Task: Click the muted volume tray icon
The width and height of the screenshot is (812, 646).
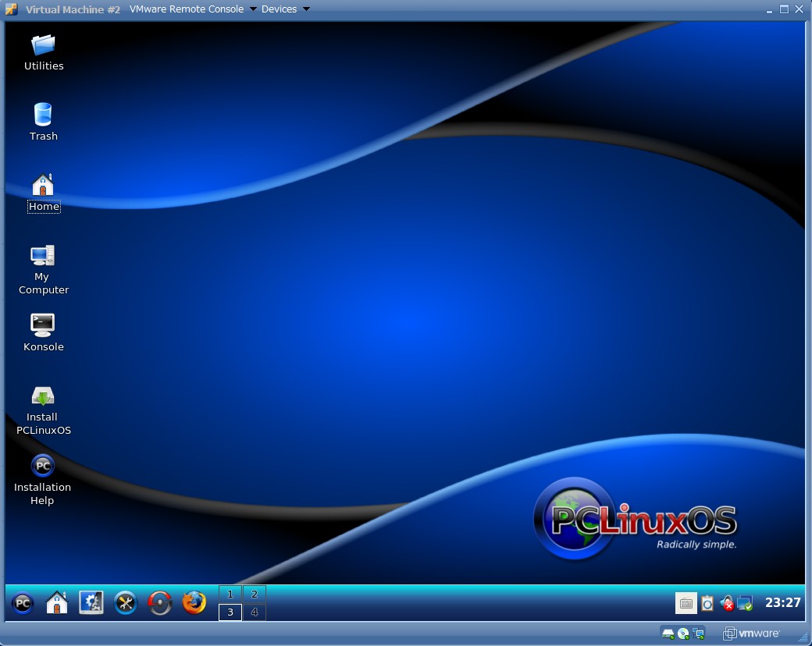Action: (727, 603)
